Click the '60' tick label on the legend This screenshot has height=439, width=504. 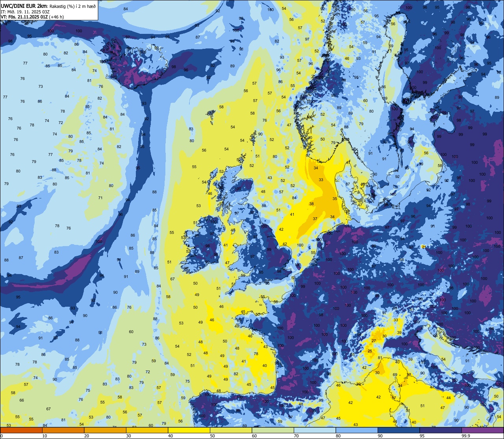tap(254, 436)
